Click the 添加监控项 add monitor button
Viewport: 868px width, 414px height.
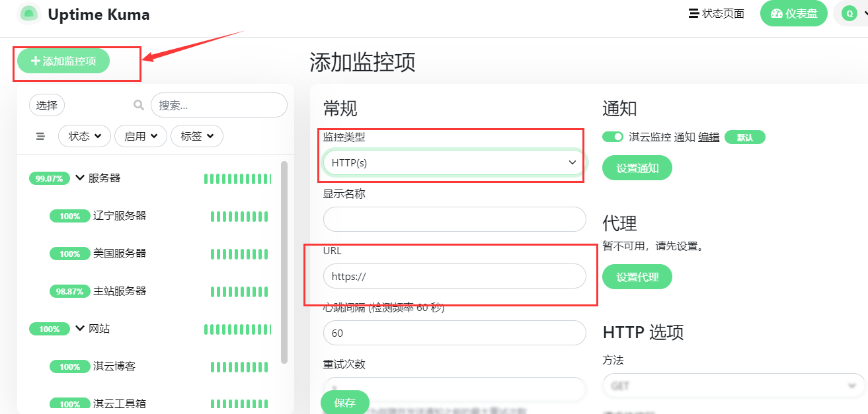tap(63, 61)
